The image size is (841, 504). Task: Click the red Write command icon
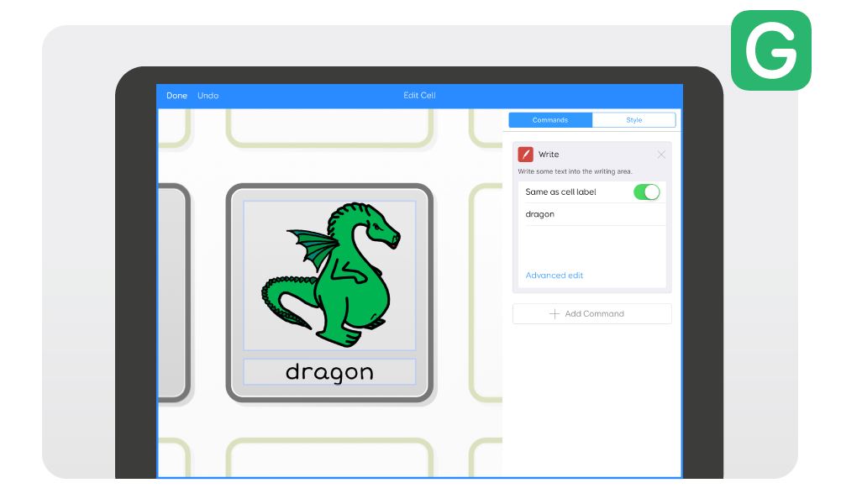tap(526, 155)
